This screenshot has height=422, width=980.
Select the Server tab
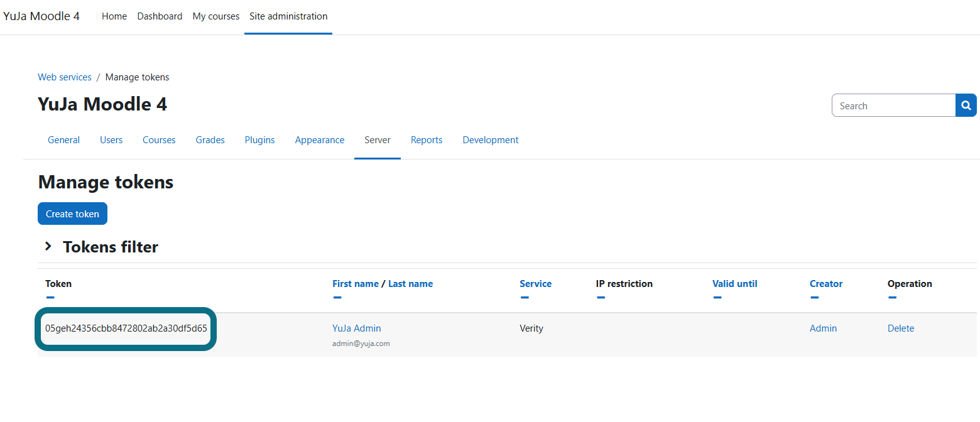378,140
